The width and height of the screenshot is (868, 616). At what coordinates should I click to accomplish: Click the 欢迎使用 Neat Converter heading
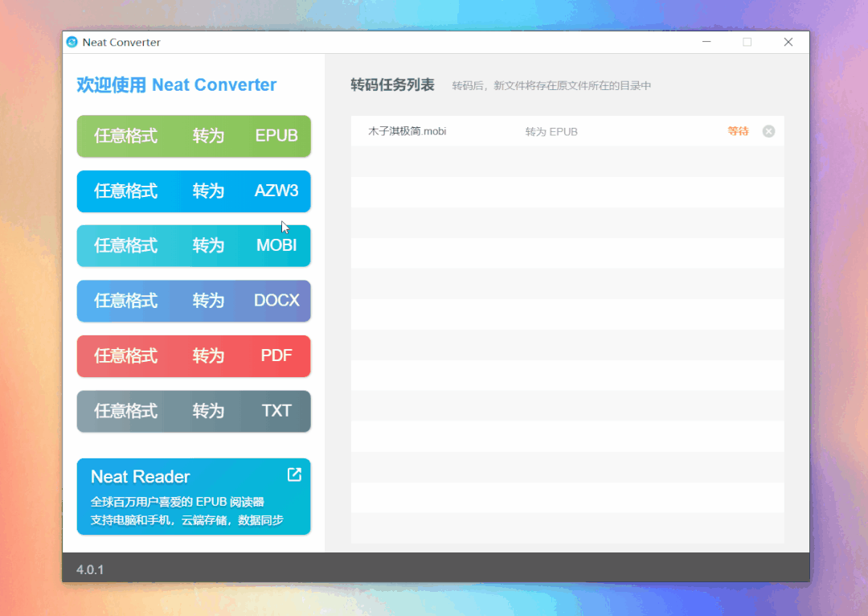click(177, 84)
